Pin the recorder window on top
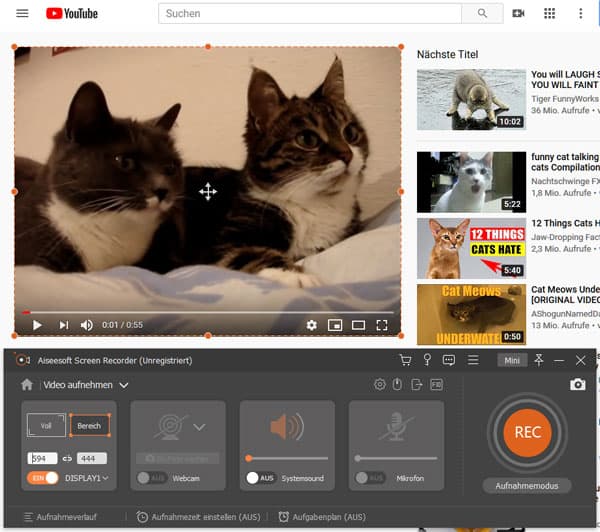This screenshot has width=600, height=532. pos(538,360)
